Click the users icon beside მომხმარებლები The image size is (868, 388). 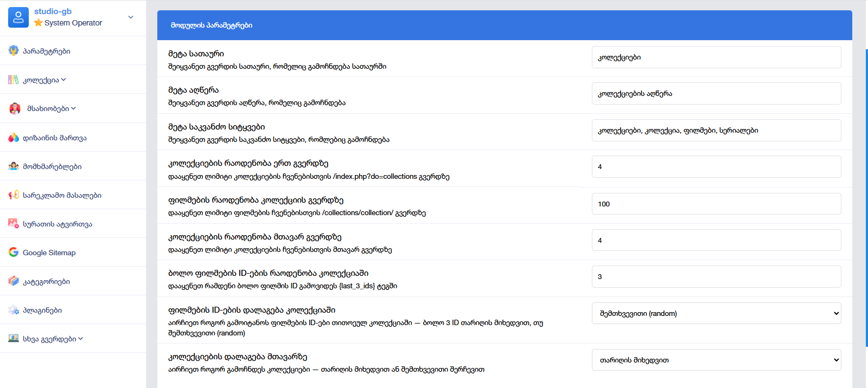click(x=14, y=166)
